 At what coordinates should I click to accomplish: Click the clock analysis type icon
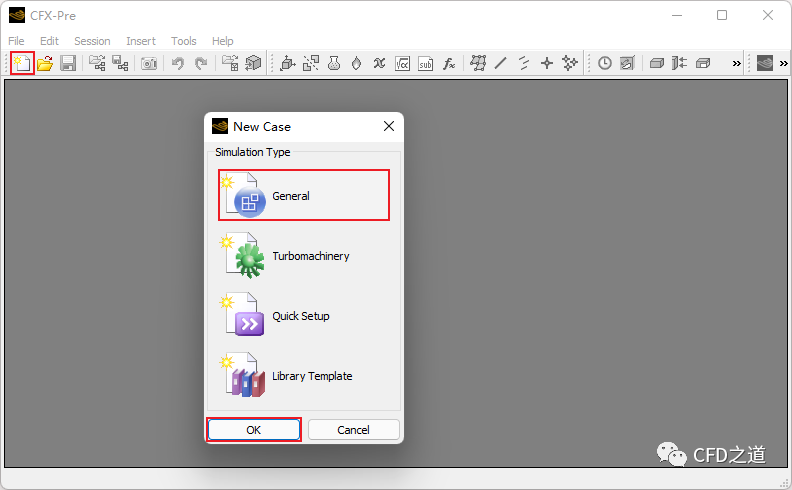pyautogui.click(x=605, y=63)
